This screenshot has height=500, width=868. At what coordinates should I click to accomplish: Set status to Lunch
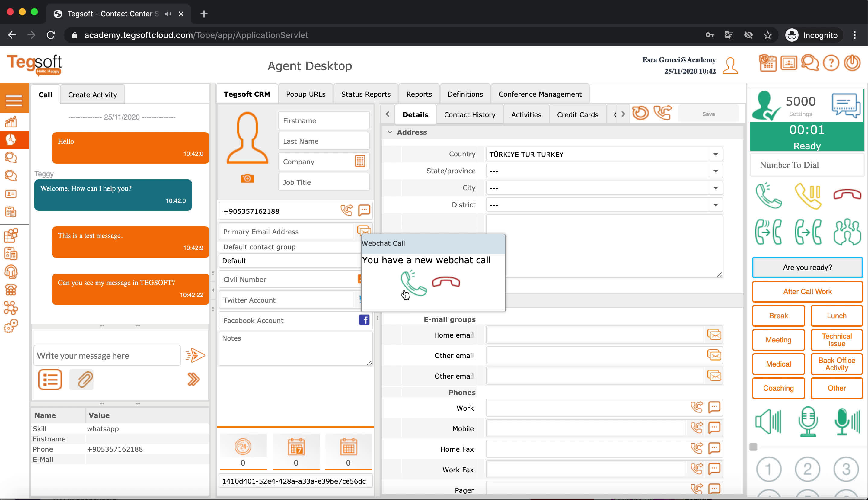click(x=836, y=316)
